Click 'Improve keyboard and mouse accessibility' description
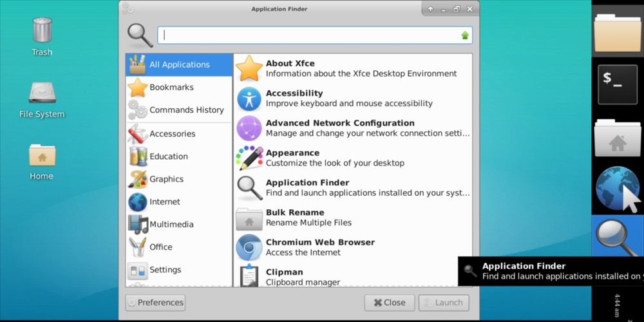 pos(349,104)
